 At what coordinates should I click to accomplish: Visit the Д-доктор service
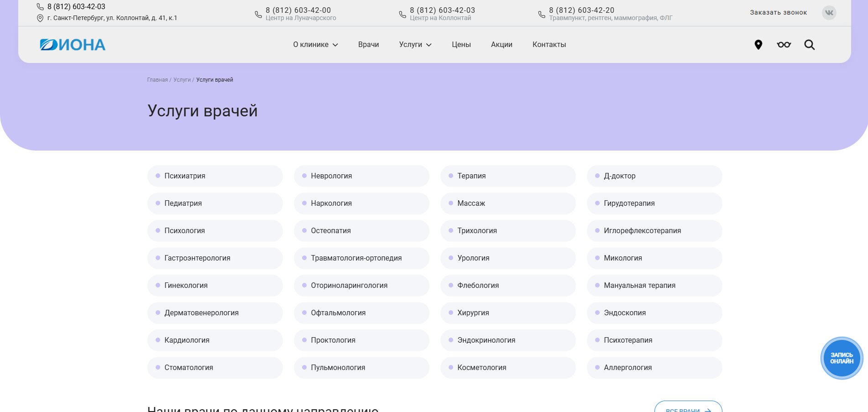tap(654, 176)
